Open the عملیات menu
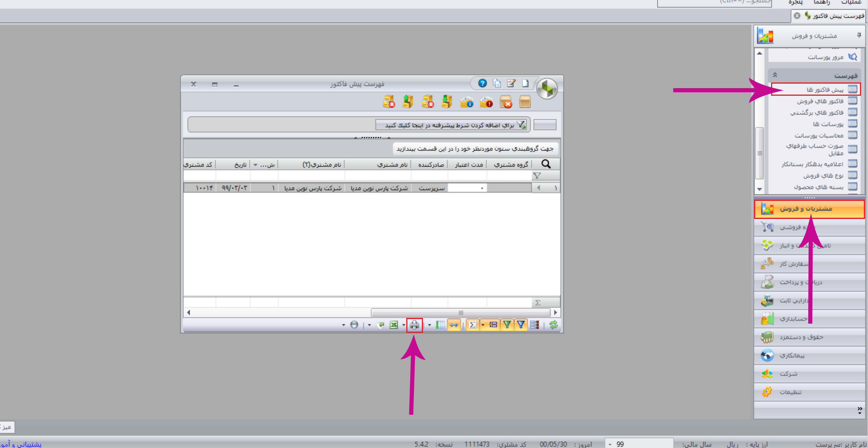 851,2
